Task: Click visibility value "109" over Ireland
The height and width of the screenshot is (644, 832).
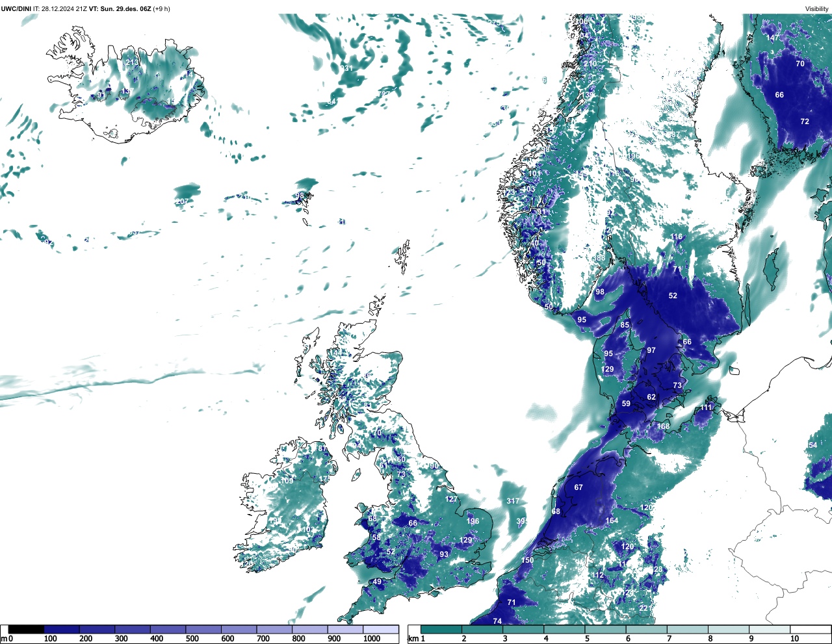Action: [x=287, y=481]
